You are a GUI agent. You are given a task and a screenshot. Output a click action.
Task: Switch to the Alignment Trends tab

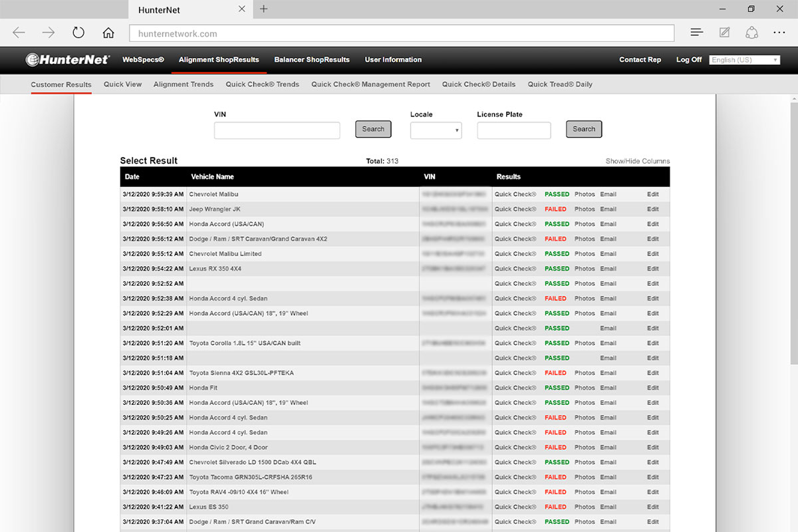tap(184, 84)
